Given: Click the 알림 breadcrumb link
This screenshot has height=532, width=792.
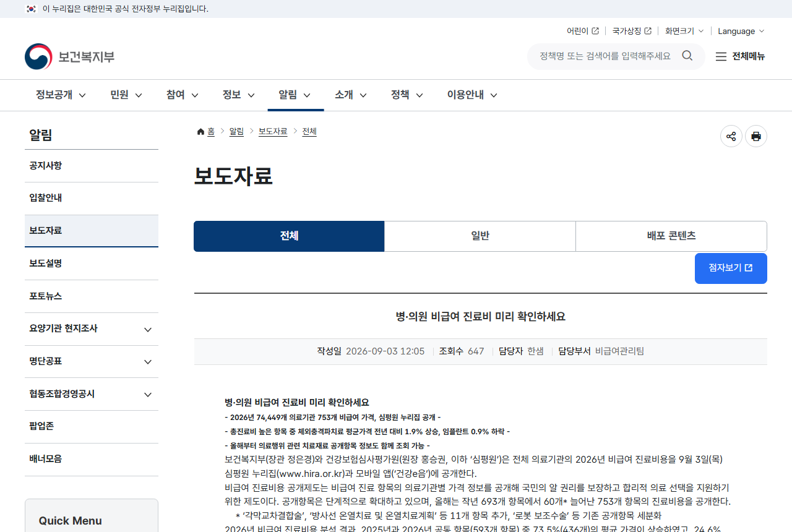Looking at the screenshot, I should click(236, 132).
